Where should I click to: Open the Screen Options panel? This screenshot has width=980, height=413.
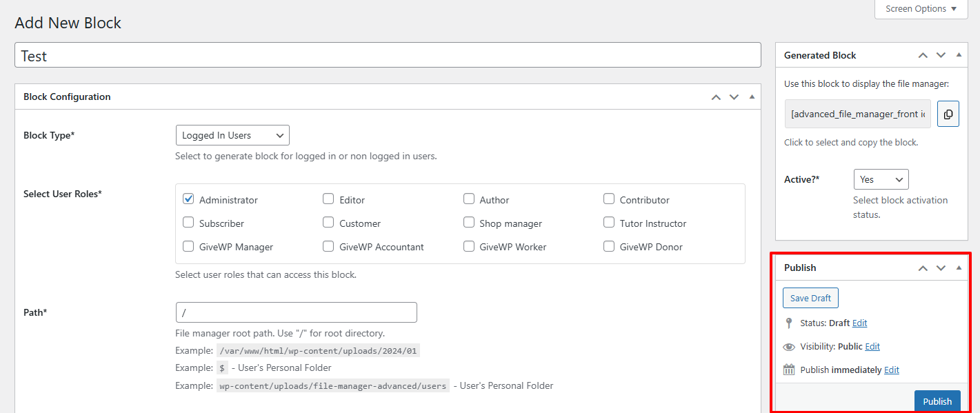(920, 8)
